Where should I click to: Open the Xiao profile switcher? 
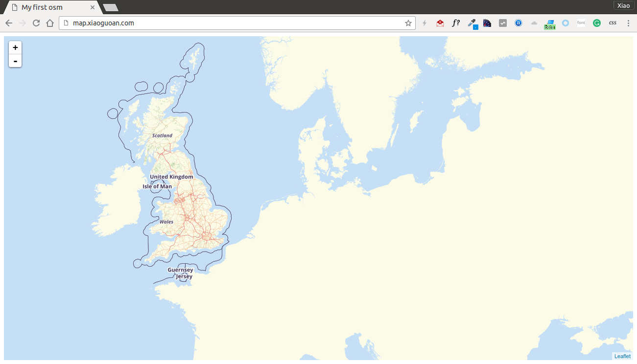[623, 6]
